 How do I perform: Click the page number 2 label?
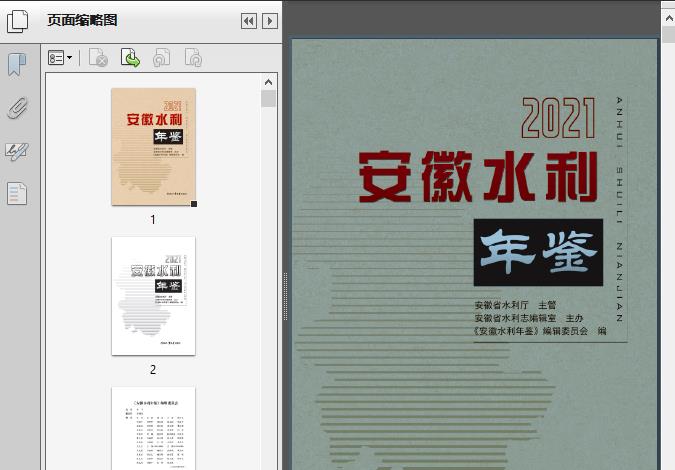tap(153, 370)
